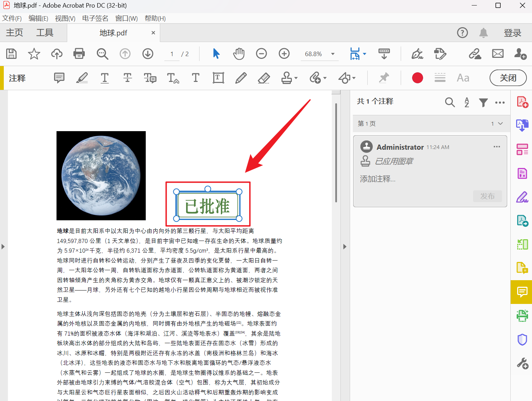Click the red comment color swatch
This screenshot has width=532, height=401.
point(417,78)
